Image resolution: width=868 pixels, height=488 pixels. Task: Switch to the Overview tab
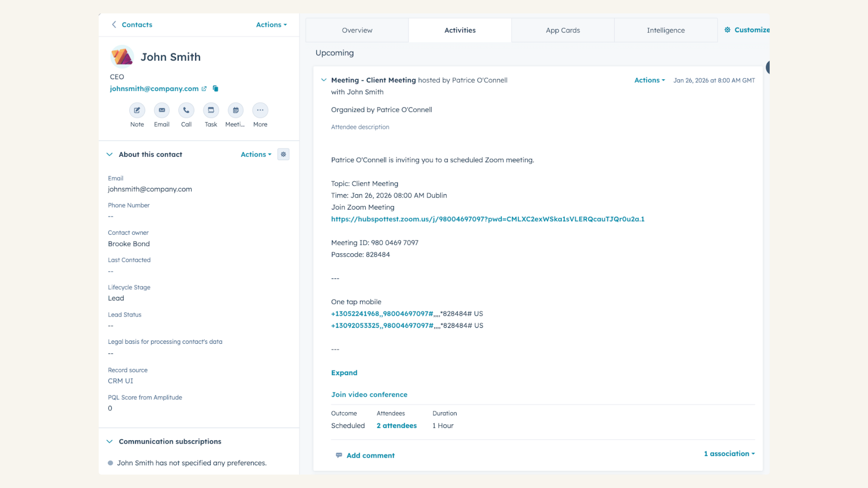coord(357,30)
